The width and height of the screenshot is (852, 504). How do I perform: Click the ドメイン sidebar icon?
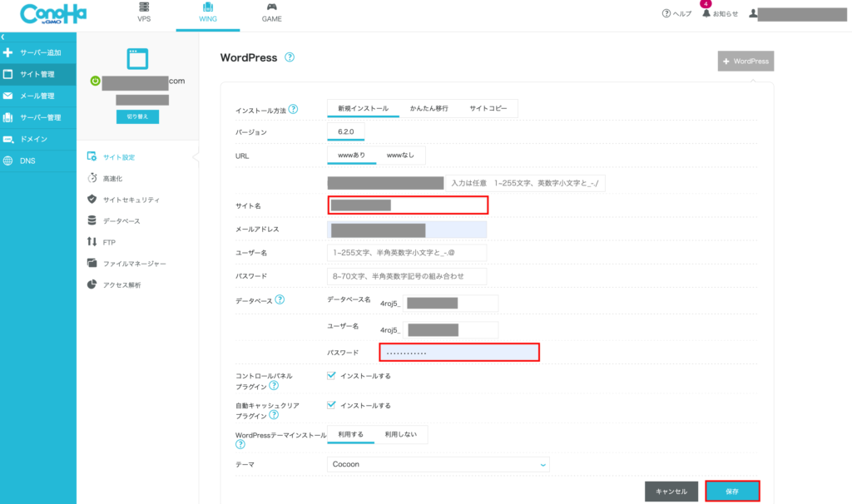point(7,140)
